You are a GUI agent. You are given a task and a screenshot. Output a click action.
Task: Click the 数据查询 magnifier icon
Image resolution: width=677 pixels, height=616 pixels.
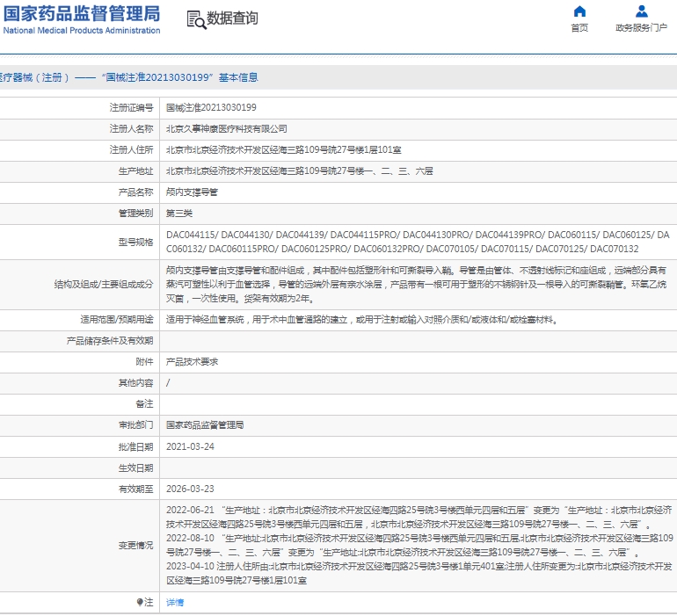(x=196, y=20)
